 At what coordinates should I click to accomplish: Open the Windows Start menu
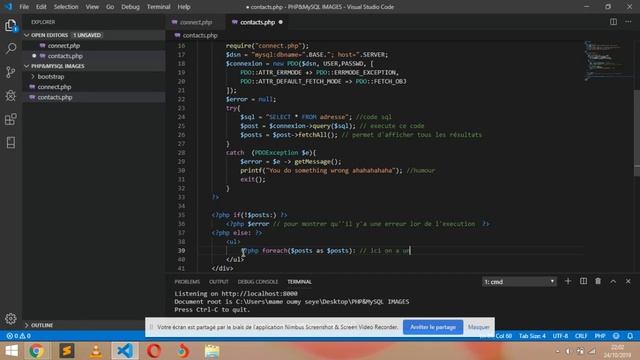11,351
